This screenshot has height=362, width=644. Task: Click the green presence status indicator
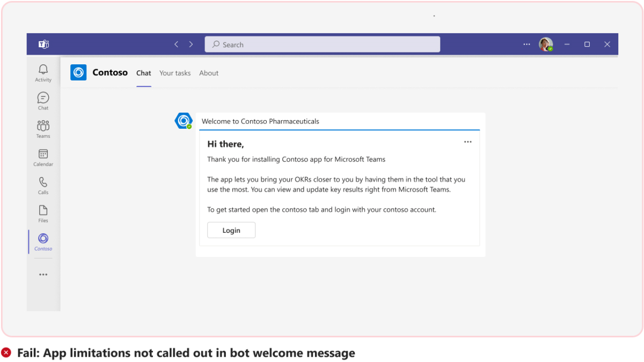click(x=550, y=48)
